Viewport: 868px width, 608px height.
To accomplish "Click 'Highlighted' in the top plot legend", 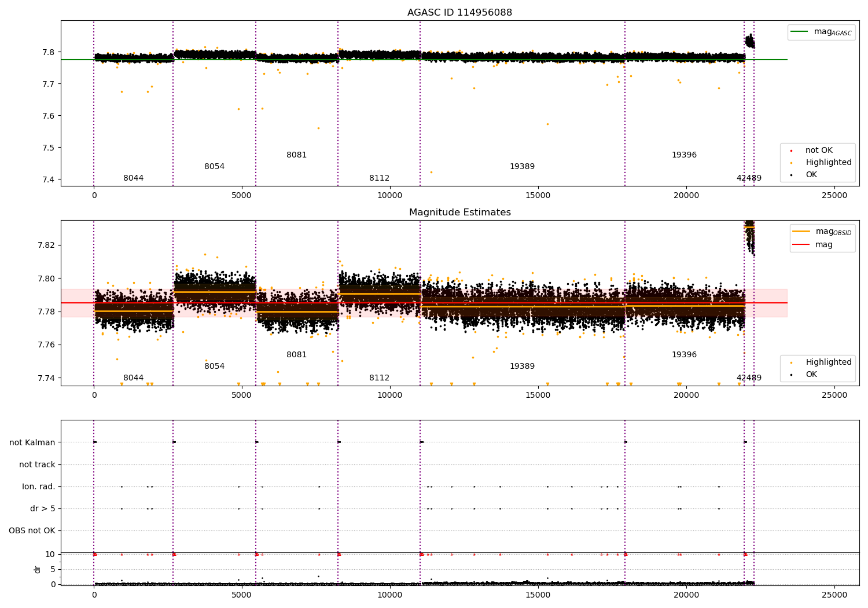I will [x=829, y=163].
